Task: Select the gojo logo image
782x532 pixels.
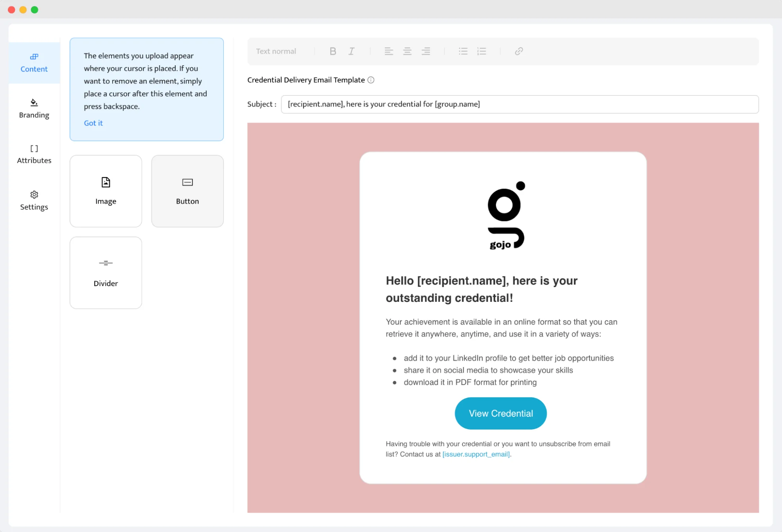Action: coord(506,215)
